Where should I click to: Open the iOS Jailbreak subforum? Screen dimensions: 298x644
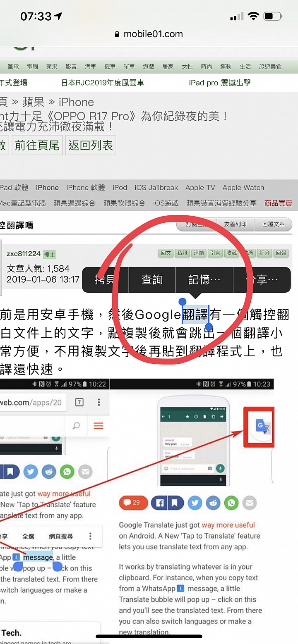156,188
